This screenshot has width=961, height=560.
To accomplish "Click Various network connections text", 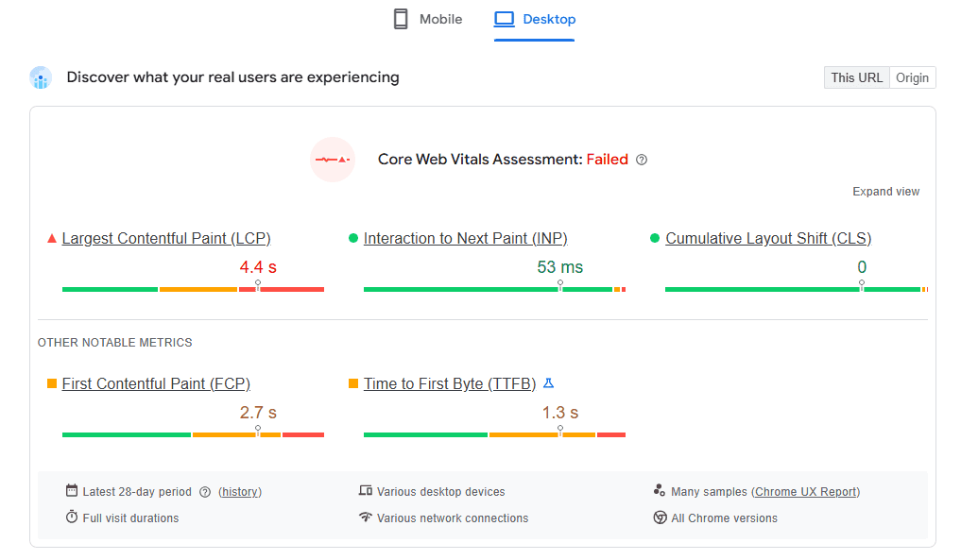I will click(453, 518).
